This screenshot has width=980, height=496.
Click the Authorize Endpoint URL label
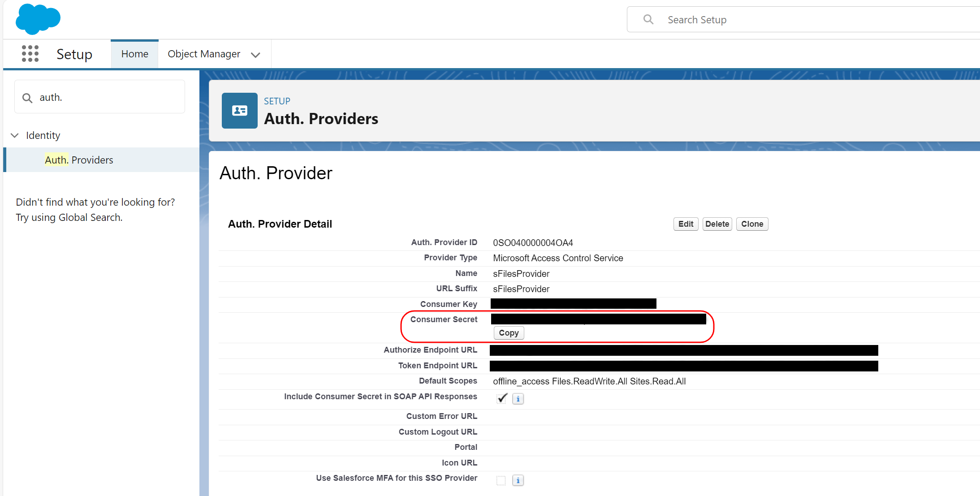tap(430, 350)
